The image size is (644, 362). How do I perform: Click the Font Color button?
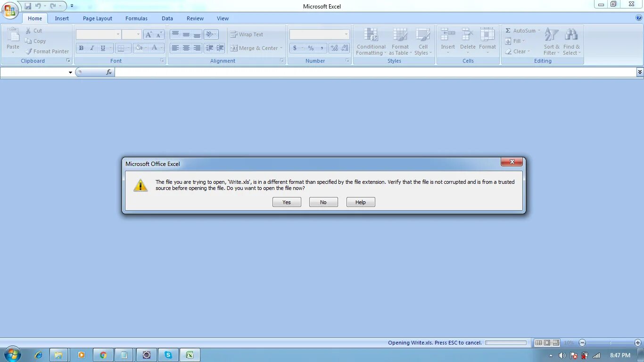point(154,48)
